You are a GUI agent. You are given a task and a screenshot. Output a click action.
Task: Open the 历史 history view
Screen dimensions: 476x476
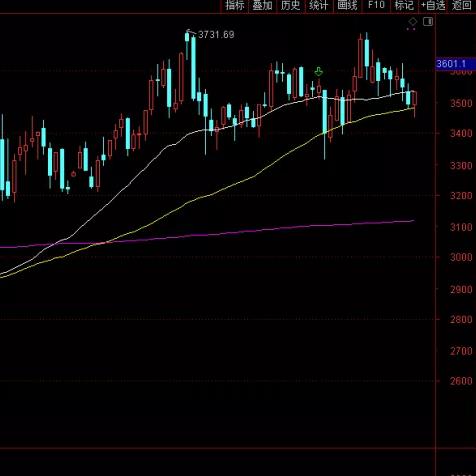[x=290, y=6]
